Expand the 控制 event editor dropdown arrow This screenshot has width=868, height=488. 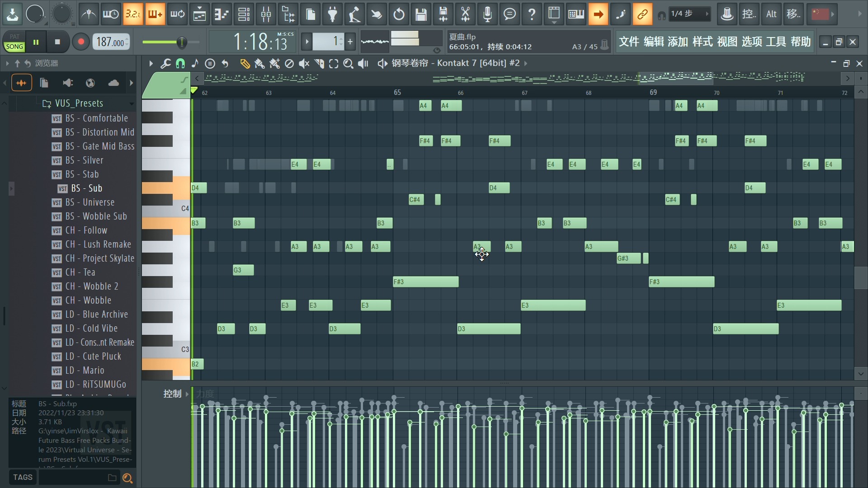tap(187, 394)
